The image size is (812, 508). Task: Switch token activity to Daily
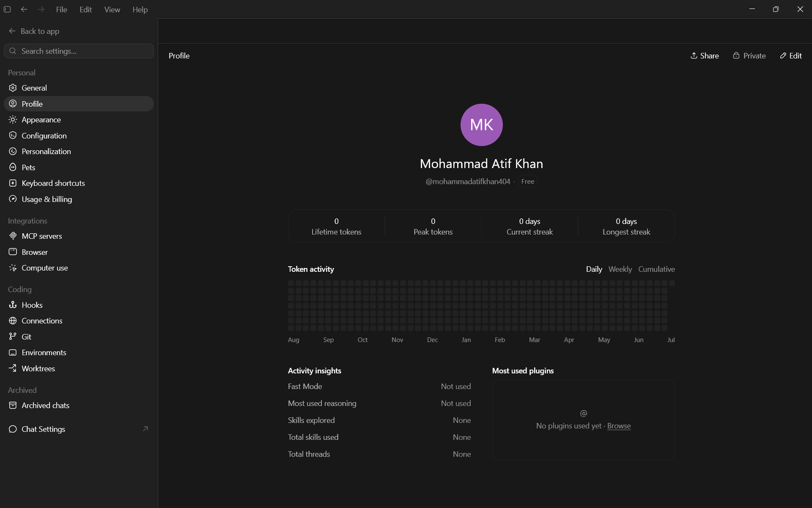coord(594,269)
